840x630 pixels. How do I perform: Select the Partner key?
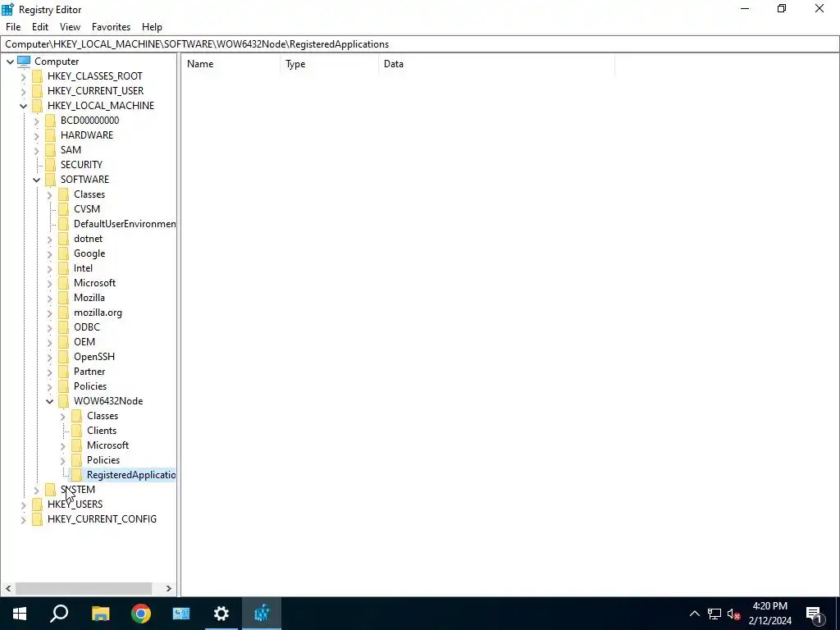(89, 372)
